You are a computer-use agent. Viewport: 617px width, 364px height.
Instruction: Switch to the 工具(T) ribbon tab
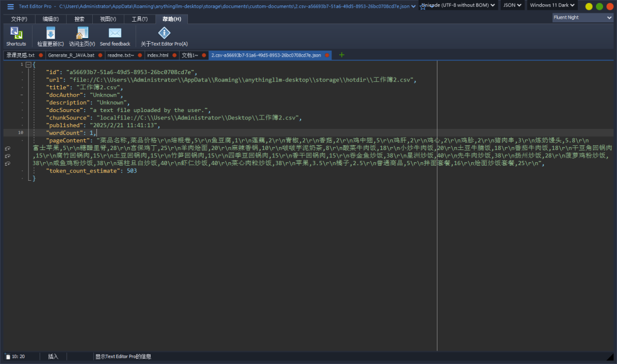point(140,19)
